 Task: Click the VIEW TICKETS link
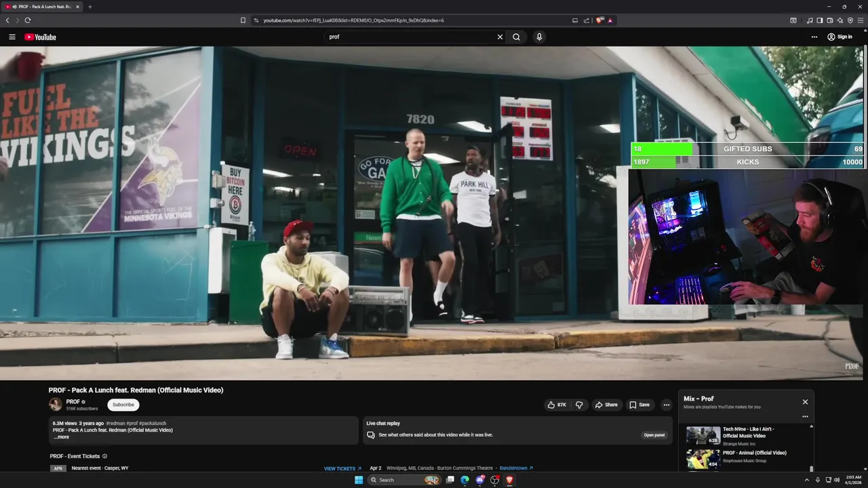click(342, 468)
